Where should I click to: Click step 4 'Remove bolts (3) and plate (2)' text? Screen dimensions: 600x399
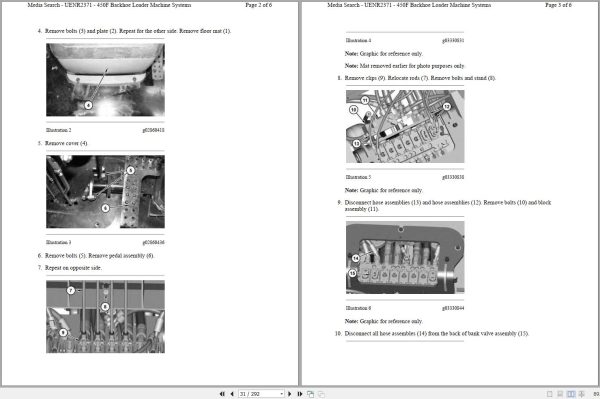point(138,31)
